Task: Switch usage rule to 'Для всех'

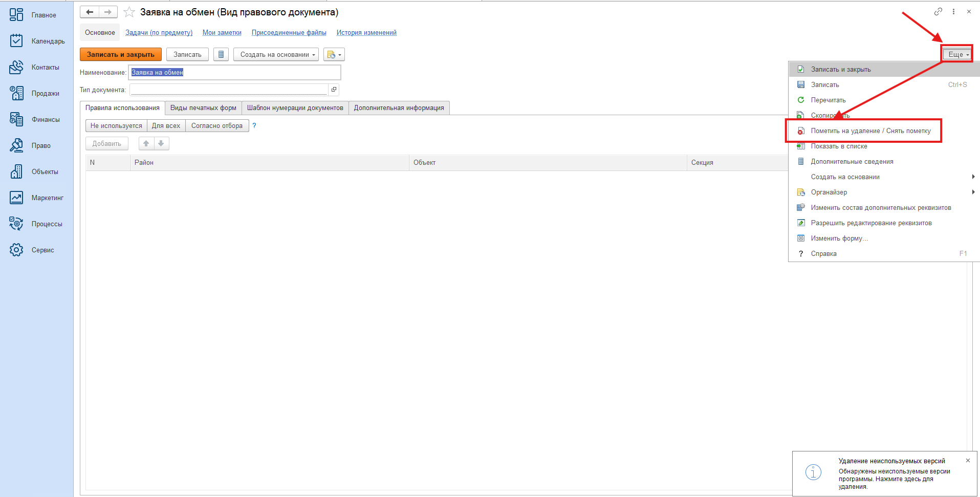Action: [166, 126]
